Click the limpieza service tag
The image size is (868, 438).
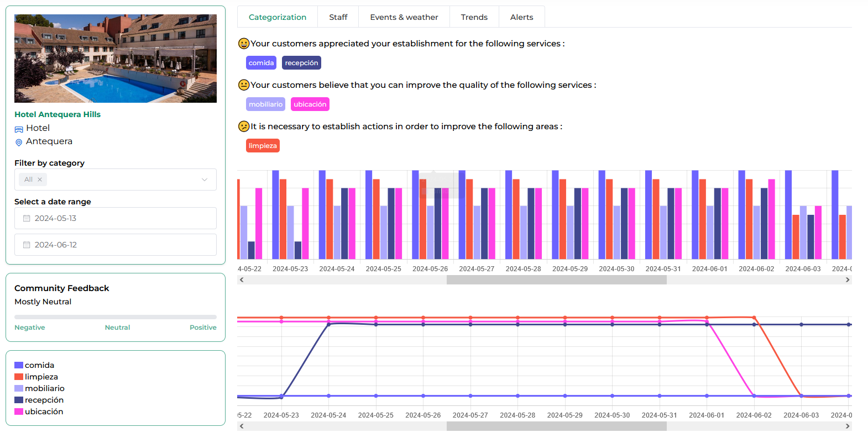pyautogui.click(x=263, y=146)
